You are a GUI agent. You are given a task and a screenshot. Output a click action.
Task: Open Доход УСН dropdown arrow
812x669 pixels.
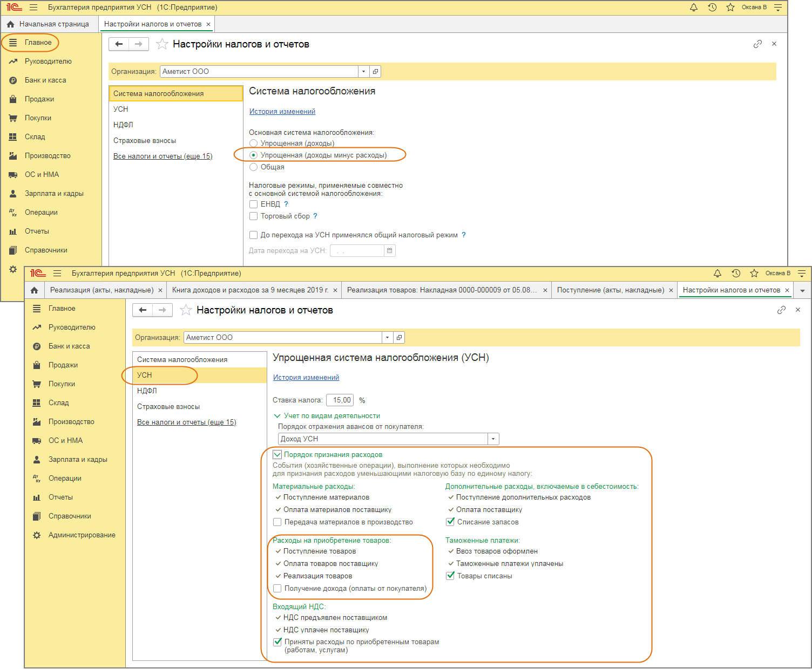493,439
